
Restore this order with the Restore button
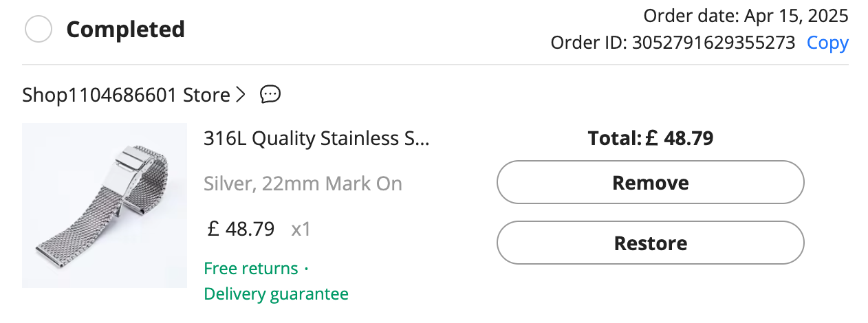650,243
